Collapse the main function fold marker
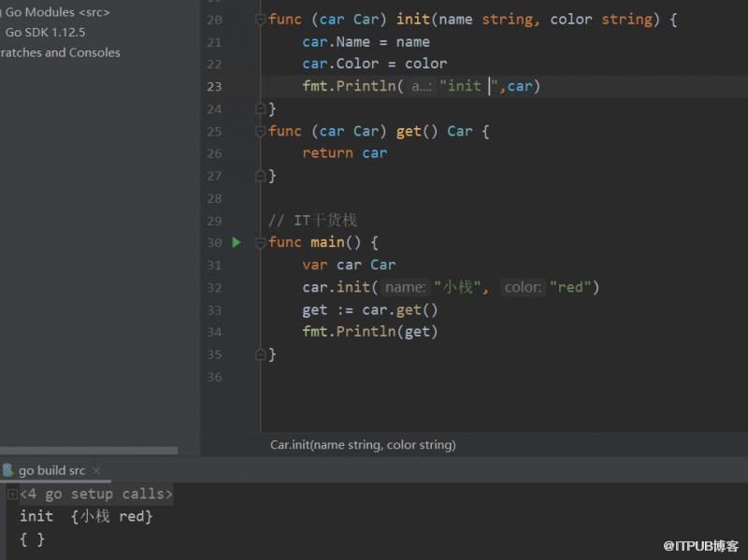Image resolution: width=748 pixels, height=560 pixels. pyautogui.click(x=261, y=243)
